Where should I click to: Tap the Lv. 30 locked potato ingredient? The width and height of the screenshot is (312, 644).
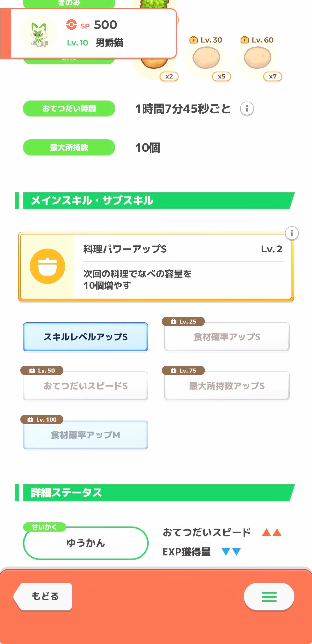coord(206,57)
